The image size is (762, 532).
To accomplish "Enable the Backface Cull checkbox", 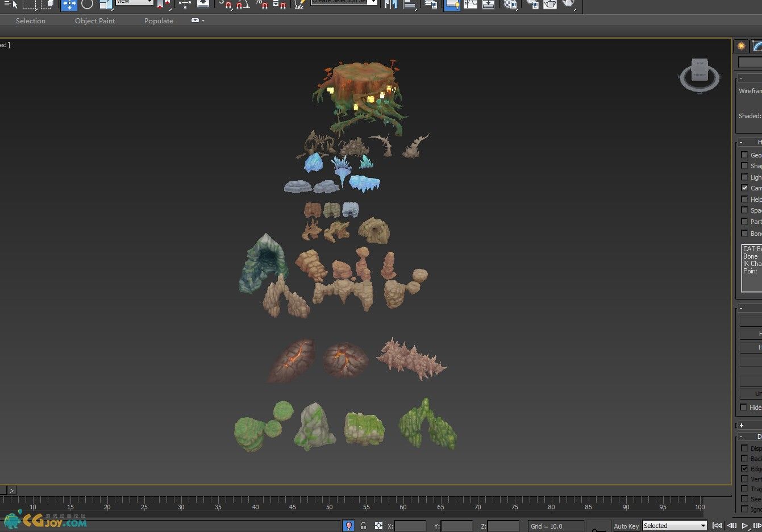I will (x=745, y=458).
